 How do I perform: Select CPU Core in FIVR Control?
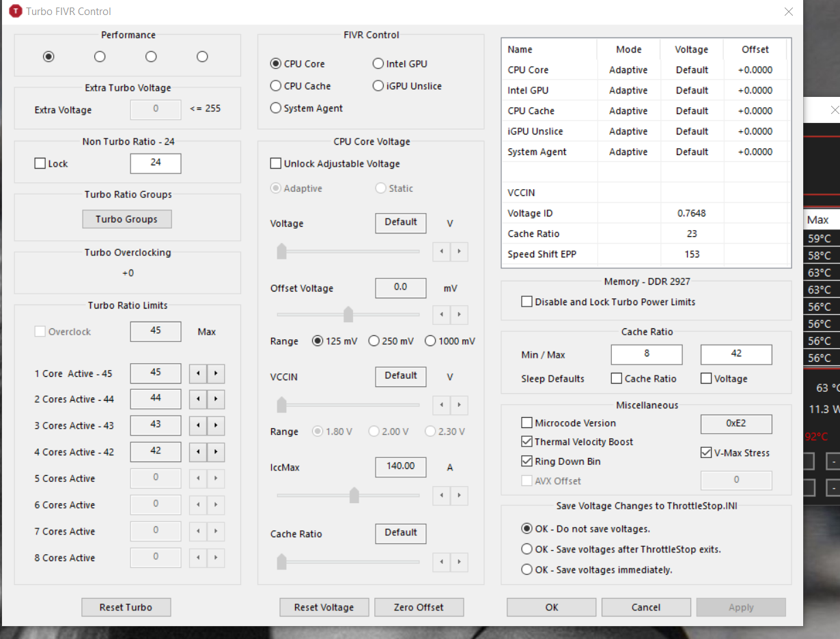coord(298,63)
